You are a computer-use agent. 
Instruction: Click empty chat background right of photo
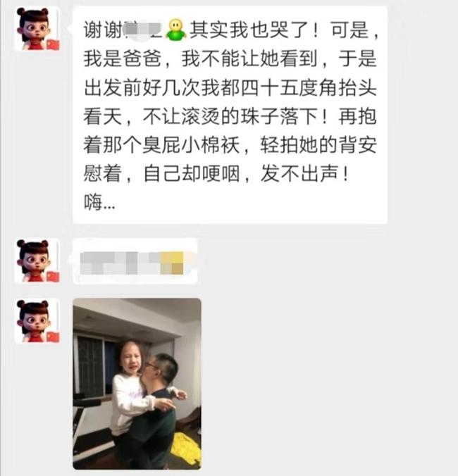click(x=328, y=382)
